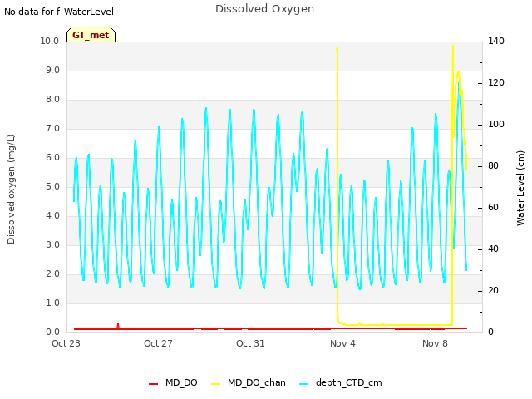
Task: Select the depth_CTD_cm legend label
Action: 349,382
